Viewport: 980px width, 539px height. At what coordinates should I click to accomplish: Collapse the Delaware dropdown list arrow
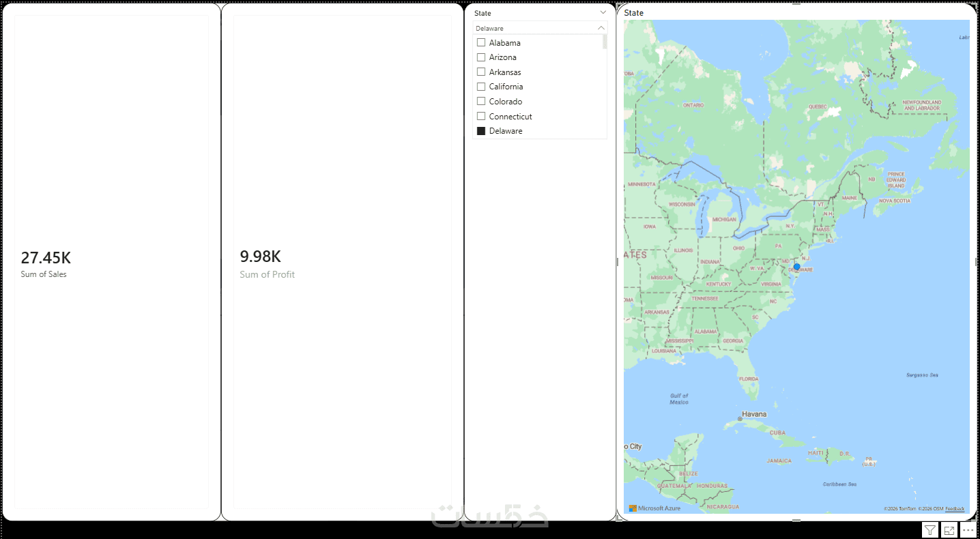(601, 28)
